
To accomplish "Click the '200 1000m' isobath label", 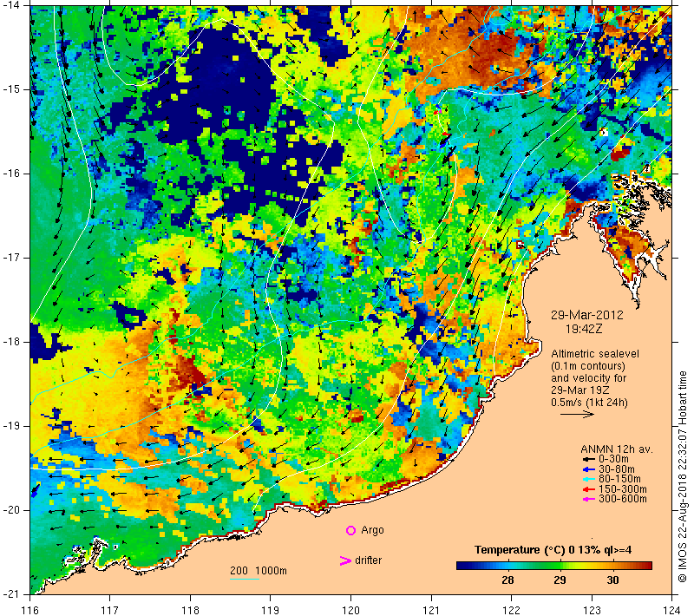I will [258, 571].
